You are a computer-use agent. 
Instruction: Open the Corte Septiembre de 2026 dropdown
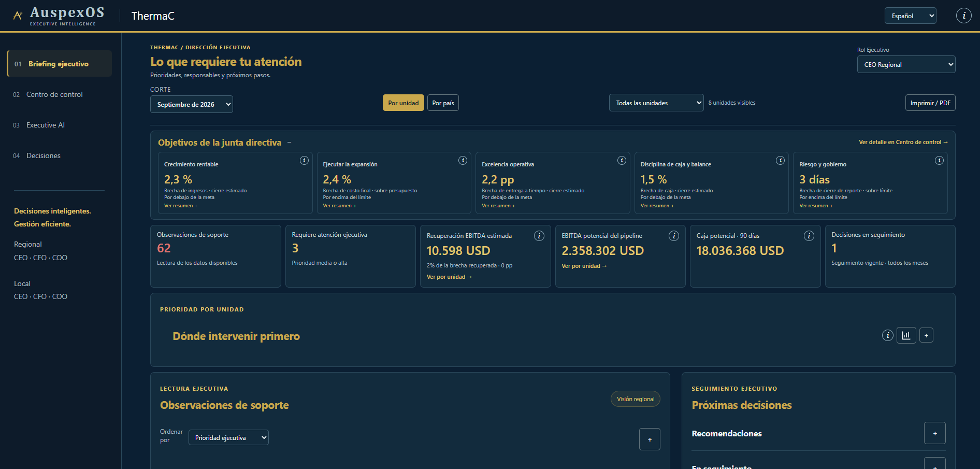coord(192,104)
